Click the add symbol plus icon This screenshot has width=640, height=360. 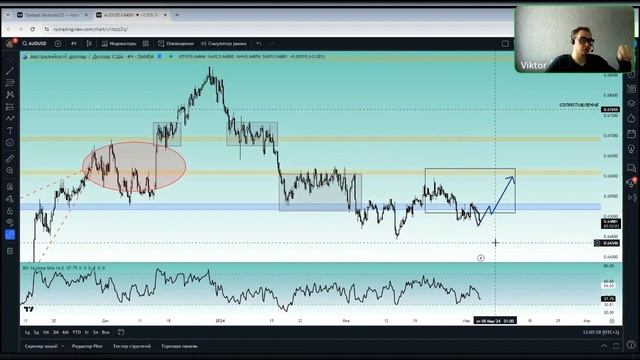click(x=58, y=43)
